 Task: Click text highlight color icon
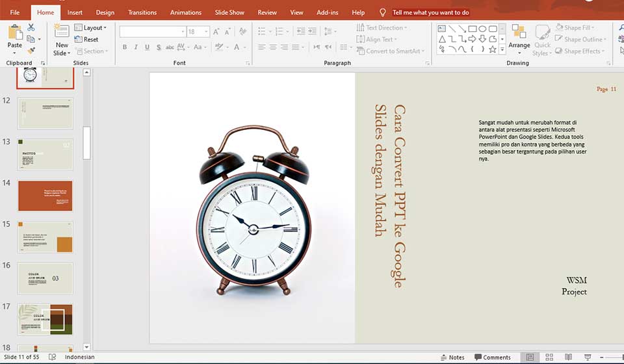coord(219,47)
